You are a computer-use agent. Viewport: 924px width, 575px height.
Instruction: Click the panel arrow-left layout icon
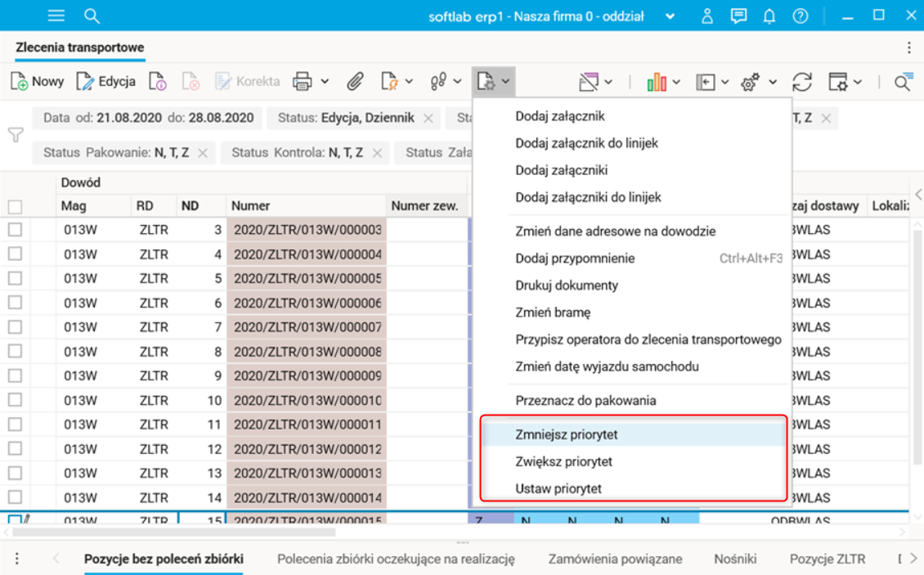tap(706, 82)
